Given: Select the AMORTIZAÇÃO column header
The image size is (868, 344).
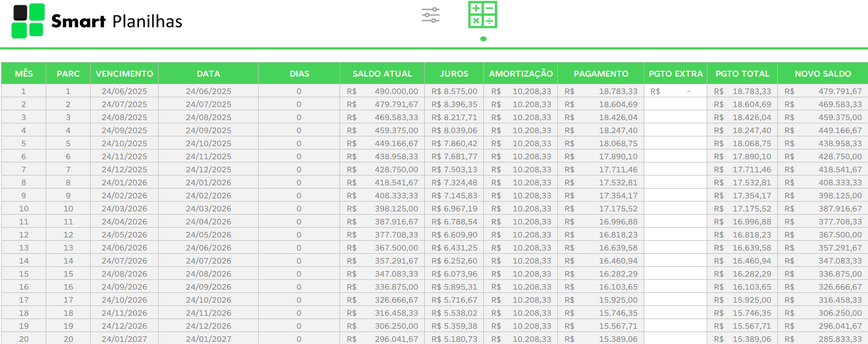Looking at the screenshot, I should (x=520, y=73).
